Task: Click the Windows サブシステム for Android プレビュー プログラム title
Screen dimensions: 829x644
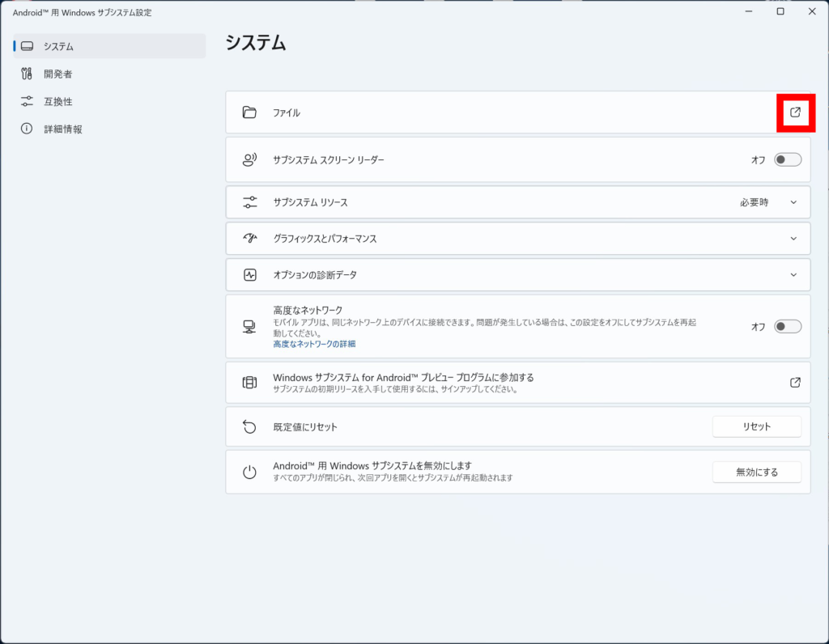Action: (x=403, y=377)
